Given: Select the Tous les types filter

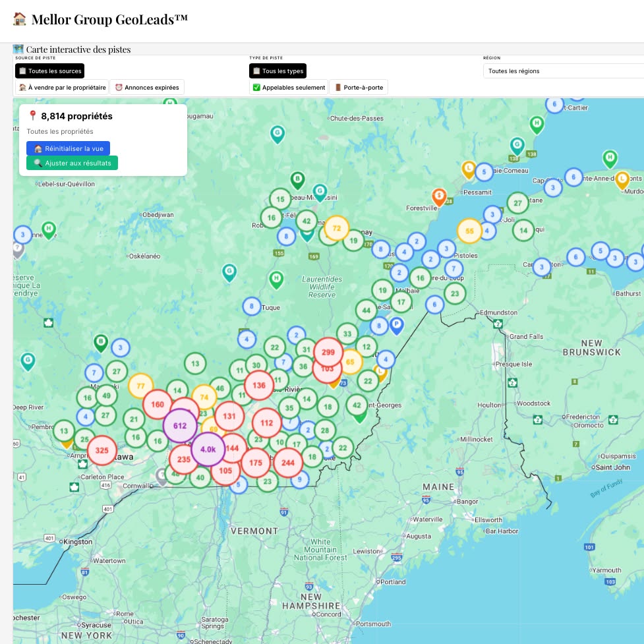Looking at the screenshot, I should (x=278, y=71).
